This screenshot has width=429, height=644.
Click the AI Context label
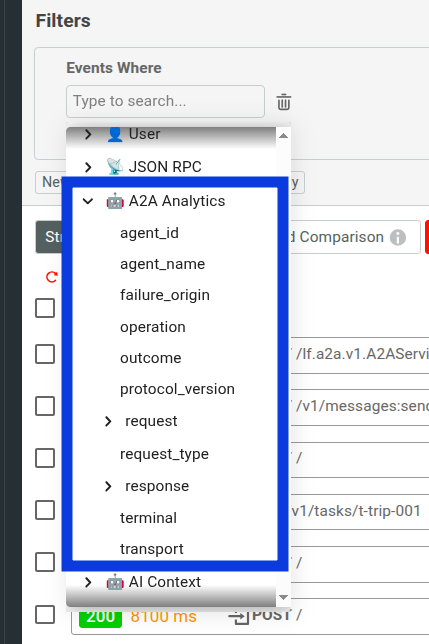165,582
